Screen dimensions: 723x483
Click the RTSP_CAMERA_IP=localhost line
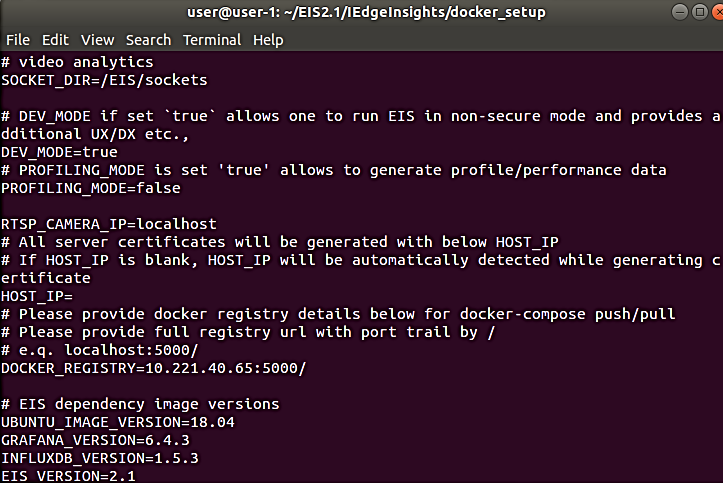[x=109, y=224]
